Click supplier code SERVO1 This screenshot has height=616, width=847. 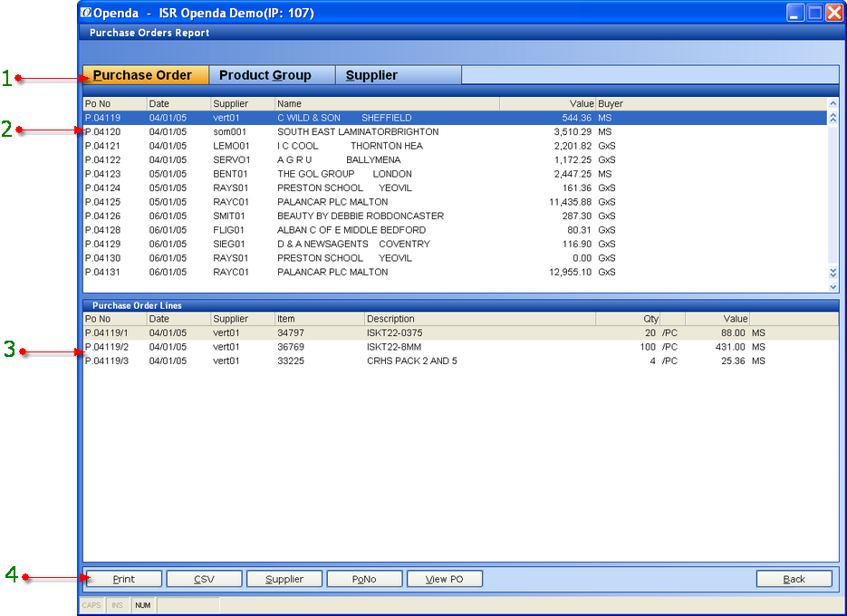(231, 160)
